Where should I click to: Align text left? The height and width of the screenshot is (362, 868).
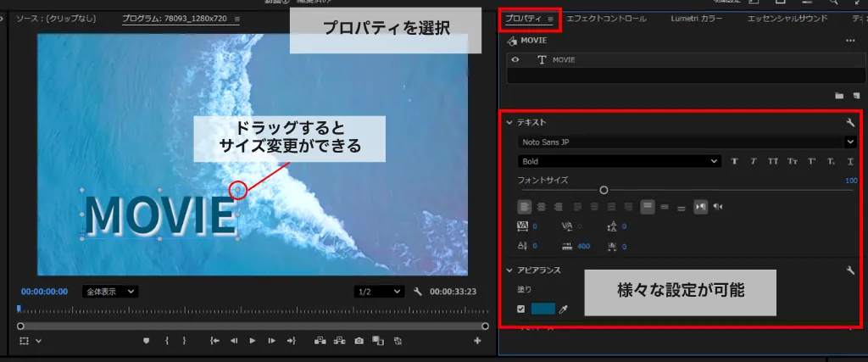(x=524, y=207)
